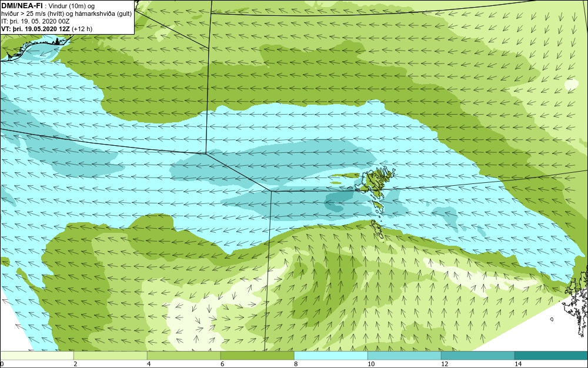Click the 'hviður > 25 m/s (hvítt)' text

click(31, 14)
